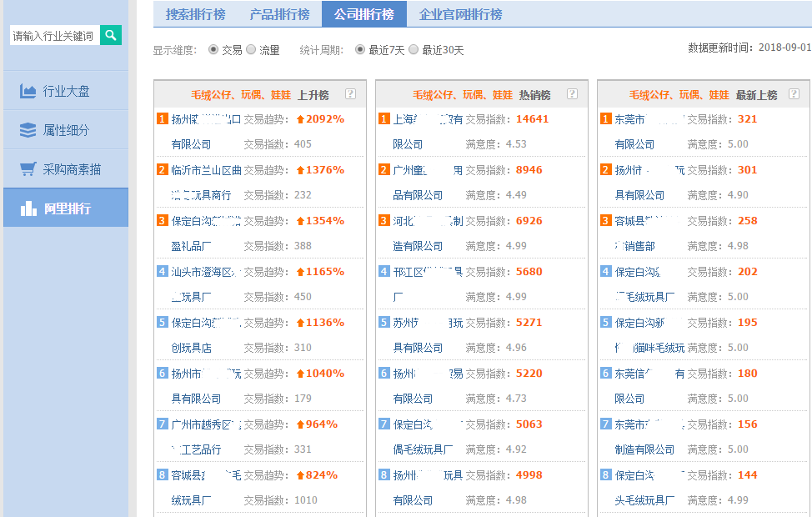Click the 属性细分 layers icon

(28, 130)
